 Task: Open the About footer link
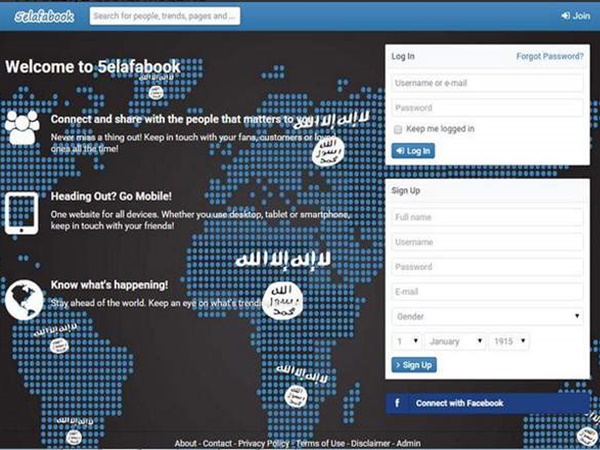point(185,443)
